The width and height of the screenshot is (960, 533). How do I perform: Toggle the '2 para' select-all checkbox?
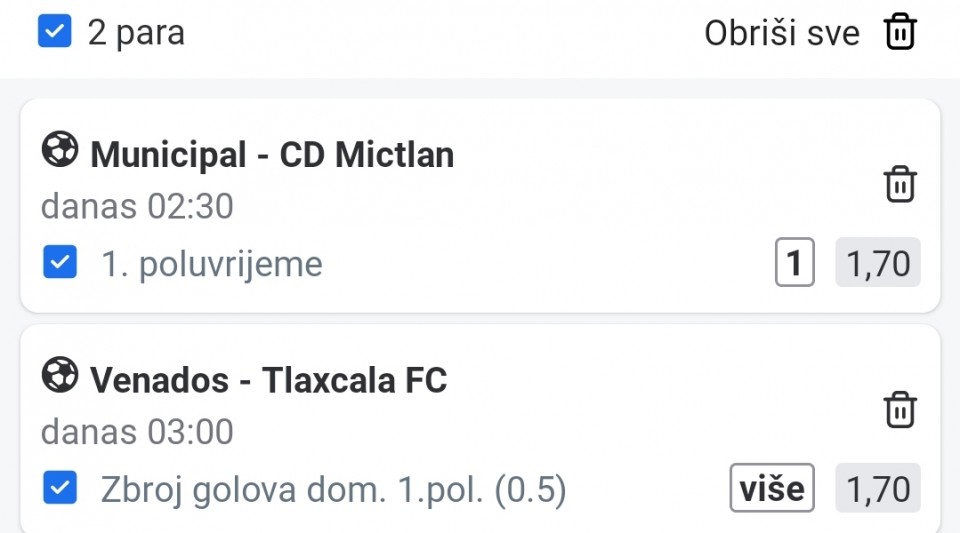(55, 32)
